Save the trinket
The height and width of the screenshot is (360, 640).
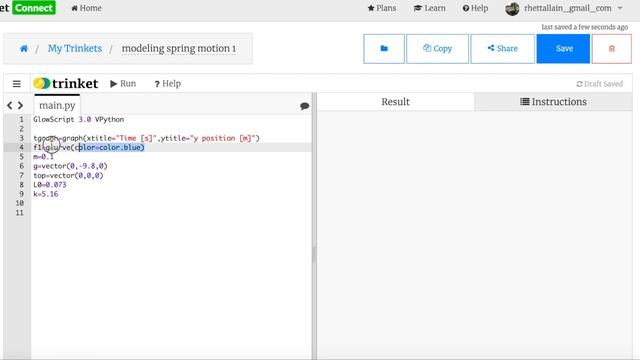tap(563, 49)
